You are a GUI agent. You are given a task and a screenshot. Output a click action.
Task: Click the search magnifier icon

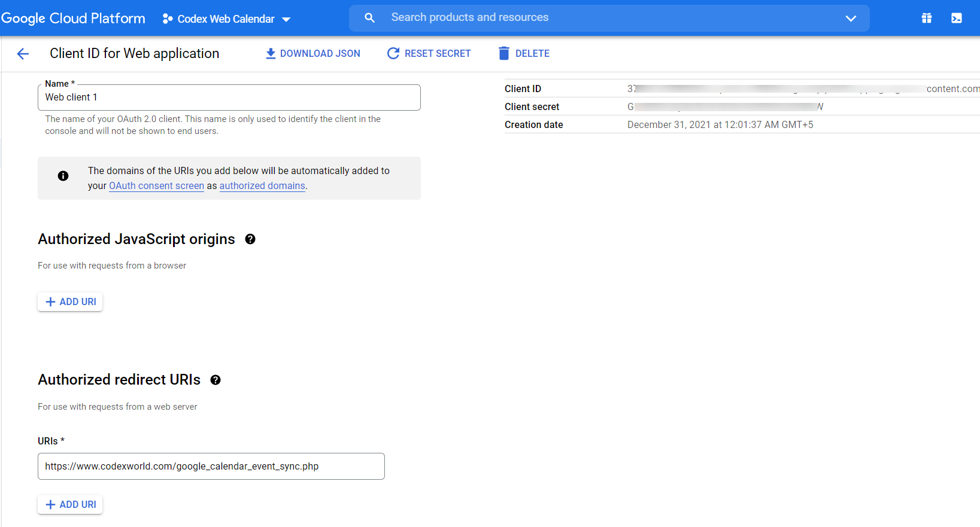pyautogui.click(x=369, y=18)
